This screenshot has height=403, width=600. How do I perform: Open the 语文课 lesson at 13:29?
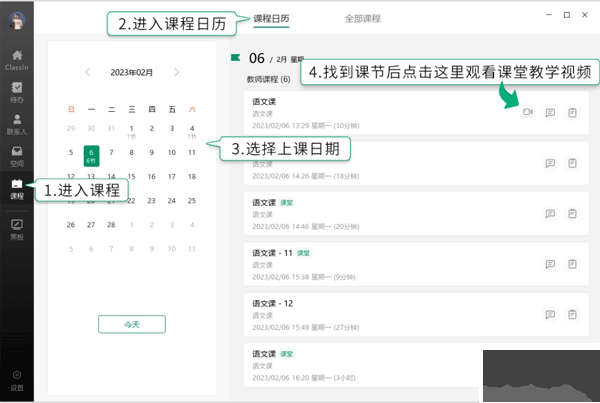point(416,113)
